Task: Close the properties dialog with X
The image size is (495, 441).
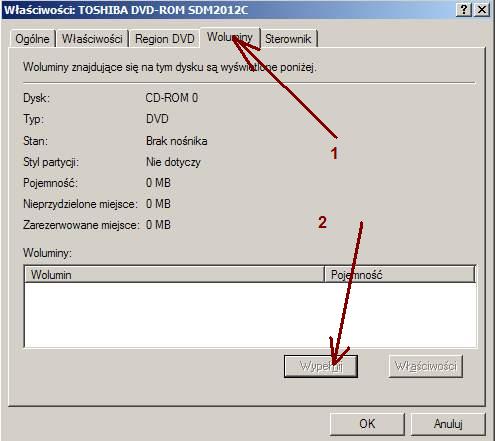Action: [x=482, y=10]
